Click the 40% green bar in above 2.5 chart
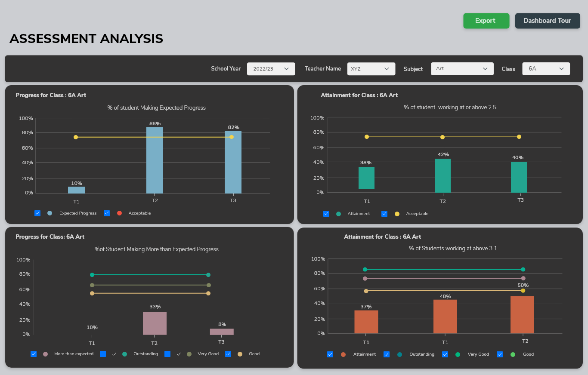This screenshot has height=375, width=588. pyautogui.click(x=519, y=177)
